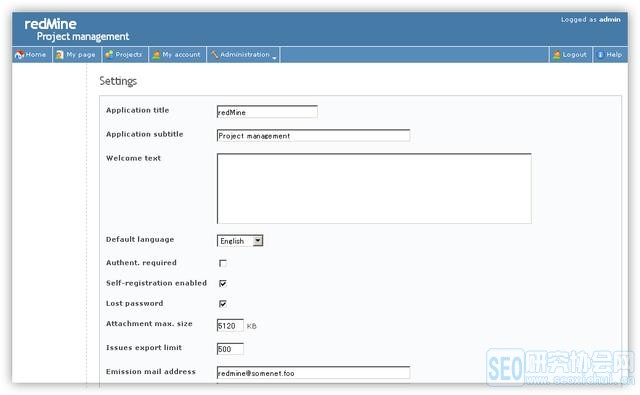Click the redMine header title
This screenshot has width=640, height=395.
click(50, 24)
